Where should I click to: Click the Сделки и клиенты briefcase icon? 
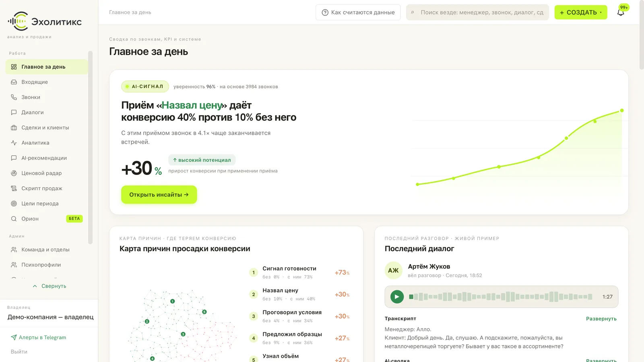click(14, 128)
